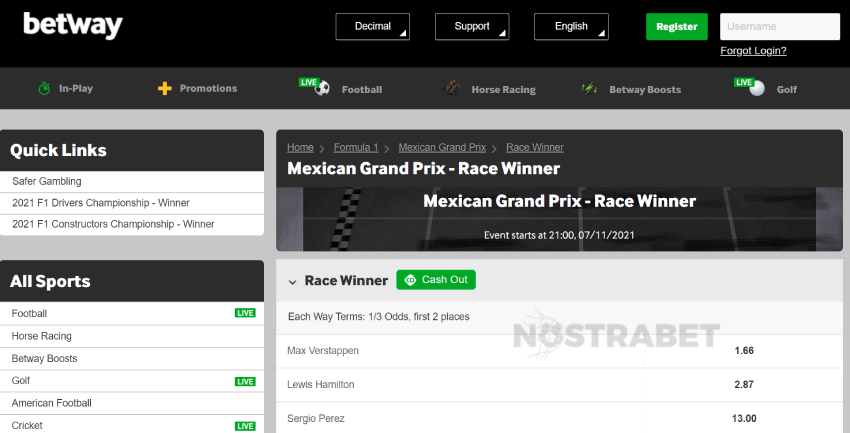Open the English language dropdown
Viewport: 850px width, 433px height.
pos(571,27)
